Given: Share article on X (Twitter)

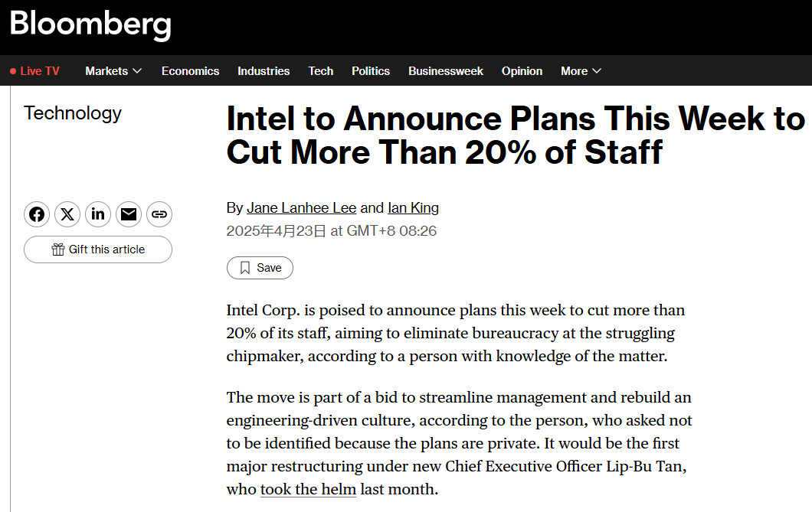Looking at the screenshot, I should (67, 214).
